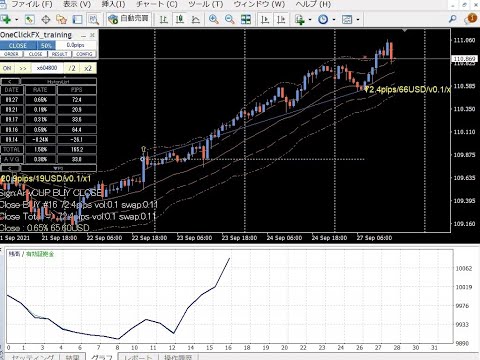The width and height of the screenshot is (480, 360).
Task: Click the 0.0pips readout field
Action: coord(76,45)
